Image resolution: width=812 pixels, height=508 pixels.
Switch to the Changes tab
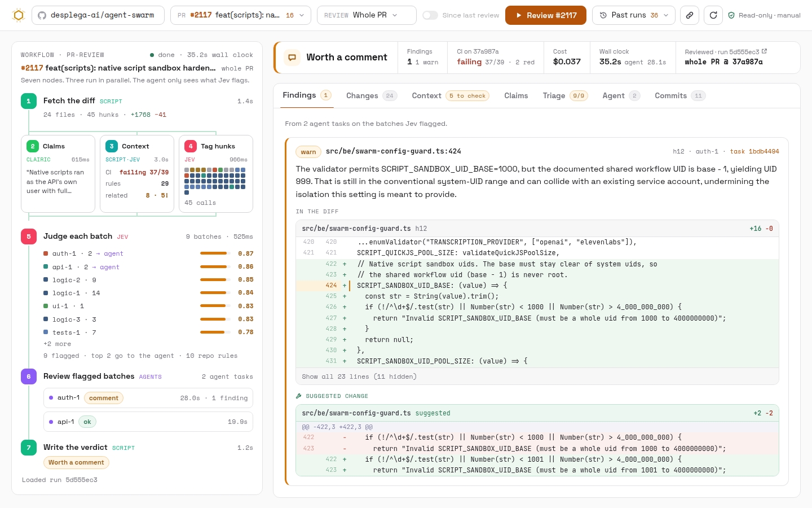tap(371, 96)
